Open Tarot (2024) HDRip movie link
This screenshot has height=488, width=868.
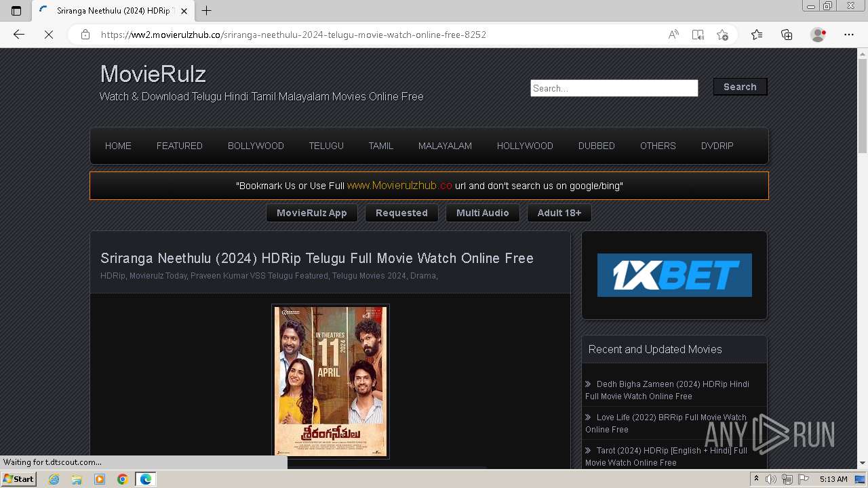(x=666, y=457)
